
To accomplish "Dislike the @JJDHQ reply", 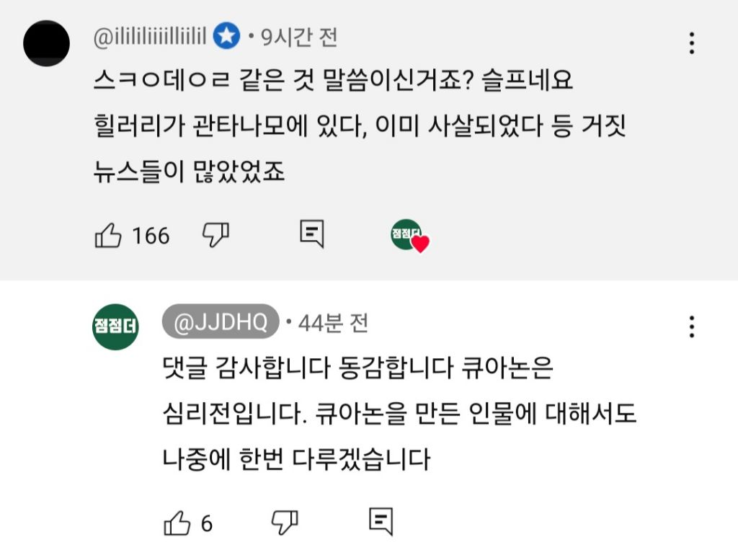I will coord(284,522).
